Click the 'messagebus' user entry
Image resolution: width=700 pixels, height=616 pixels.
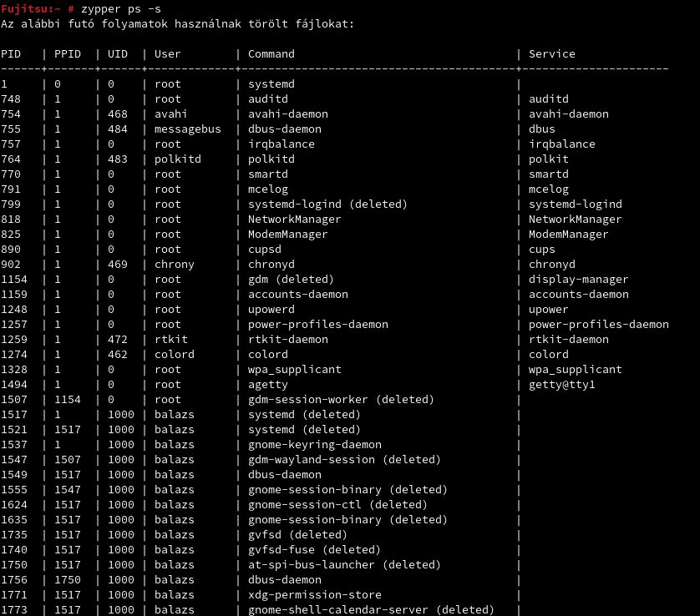tap(187, 129)
